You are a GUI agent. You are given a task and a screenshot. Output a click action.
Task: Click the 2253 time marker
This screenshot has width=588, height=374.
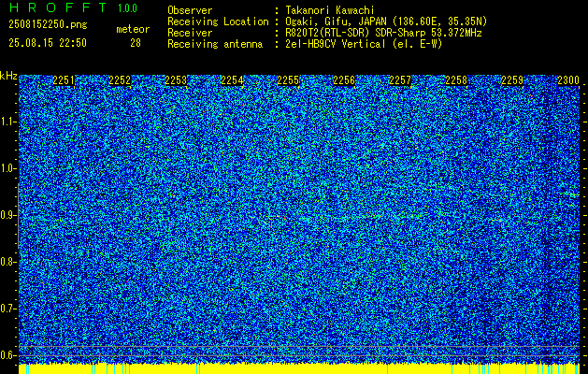click(176, 80)
